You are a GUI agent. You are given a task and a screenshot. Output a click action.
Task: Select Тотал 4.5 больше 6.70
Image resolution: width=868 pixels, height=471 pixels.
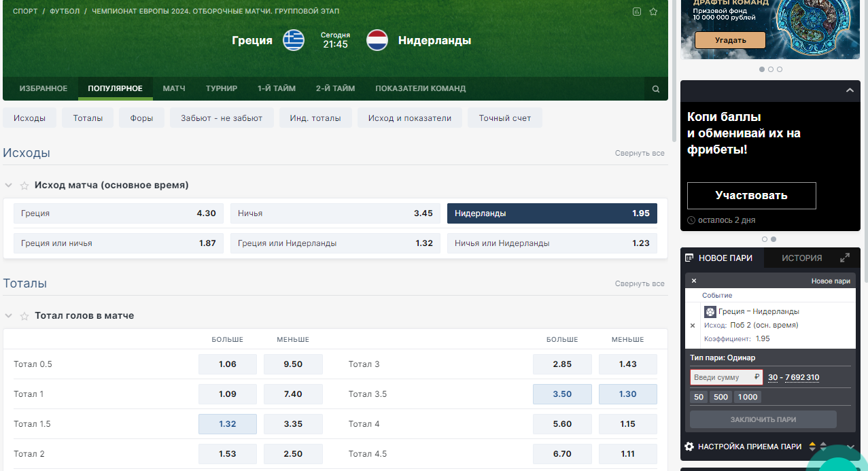[x=562, y=454]
